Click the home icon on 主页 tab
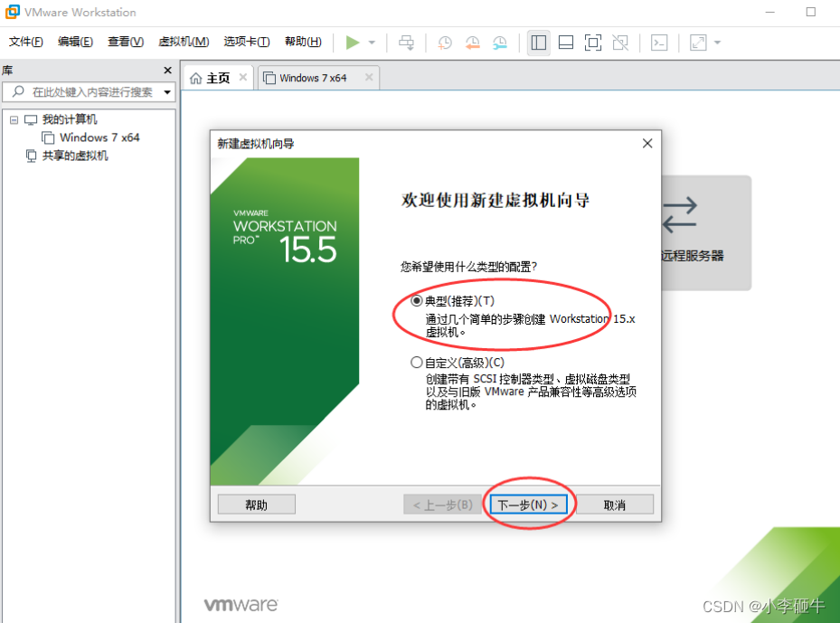This screenshot has width=840, height=623. 196,78
